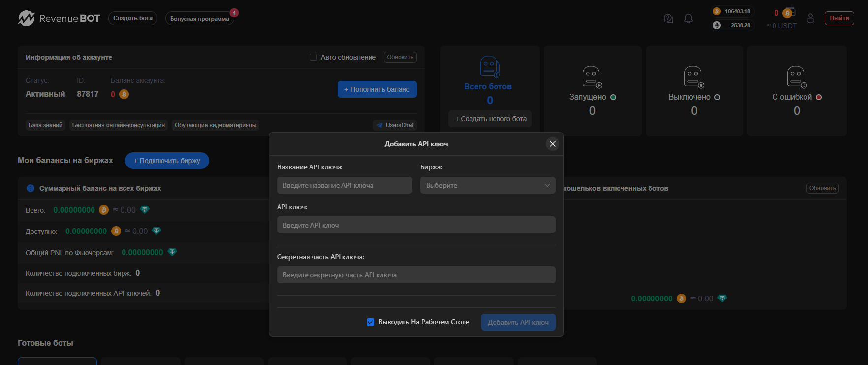Click the Всего ботов robot icon

[490, 67]
